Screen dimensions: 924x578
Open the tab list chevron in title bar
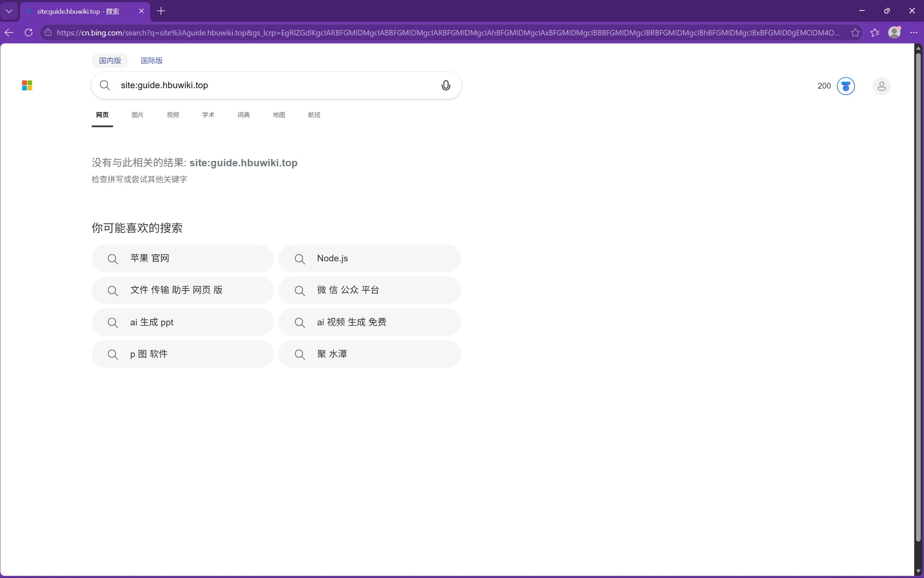(9, 11)
